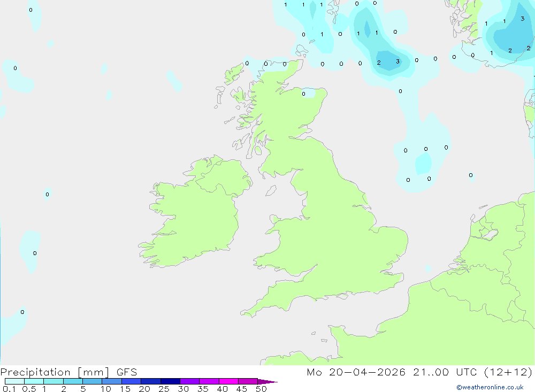This screenshot has width=535, height=392.
Task: Click the legend label '40'
Action: click(x=222, y=389)
